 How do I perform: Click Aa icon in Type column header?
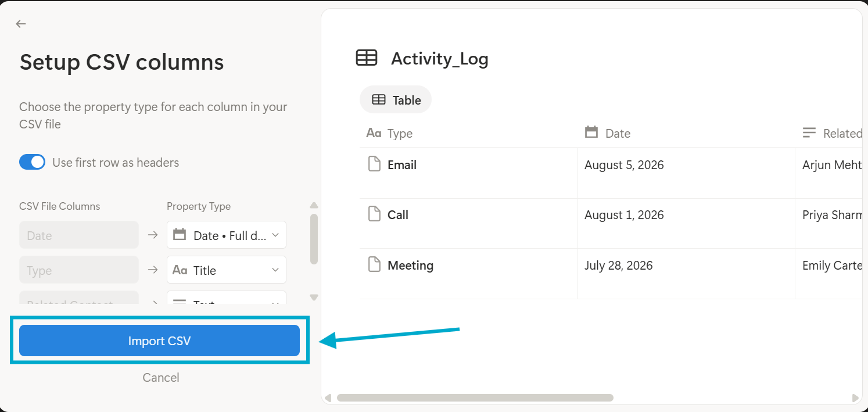[374, 133]
